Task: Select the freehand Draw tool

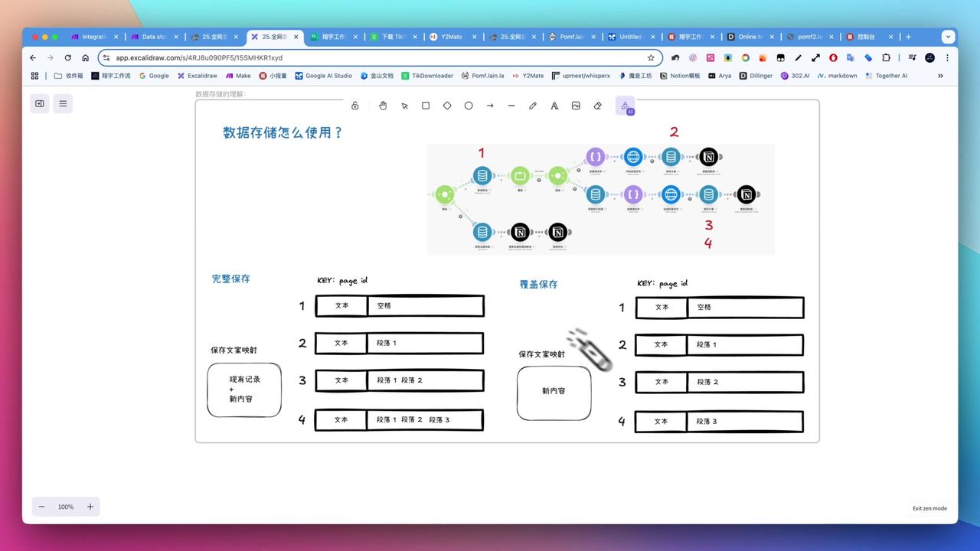Action: 532,106
